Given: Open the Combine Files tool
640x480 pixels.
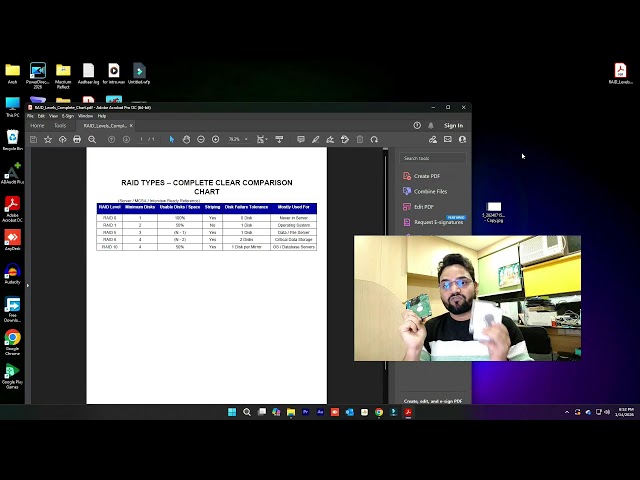Looking at the screenshot, I should click(x=425, y=191).
